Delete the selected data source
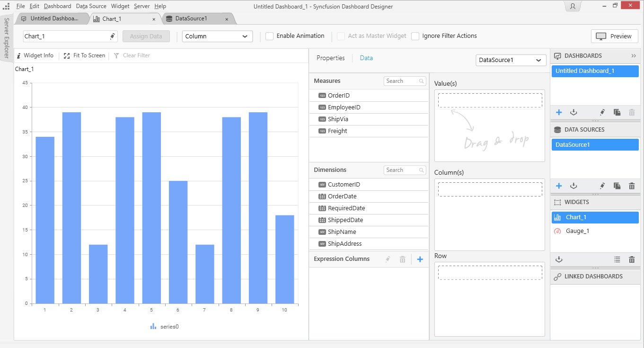The image size is (644, 348). (x=632, y=186)
